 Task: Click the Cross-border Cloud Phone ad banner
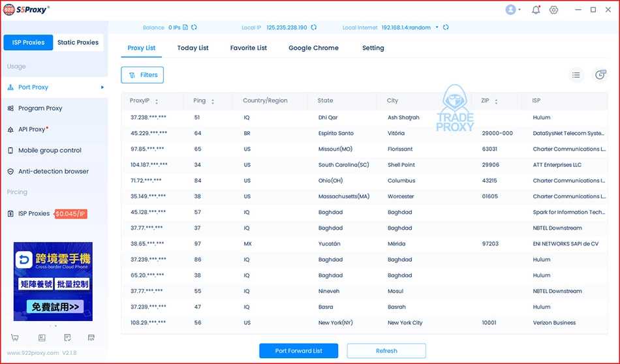pyautogui.click(x=53, y=281)
